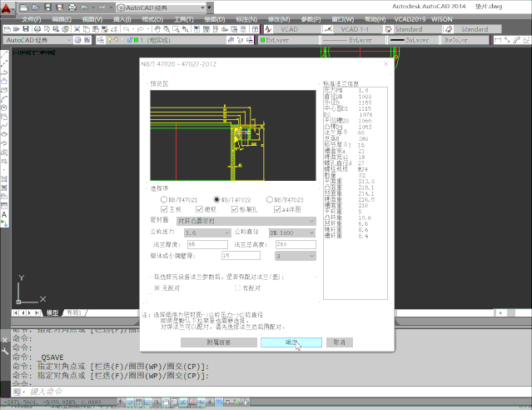The height and width of the screenshot is (410, 532).
Task: Choose the 有配对 radio option
Action: click(237, 287)
